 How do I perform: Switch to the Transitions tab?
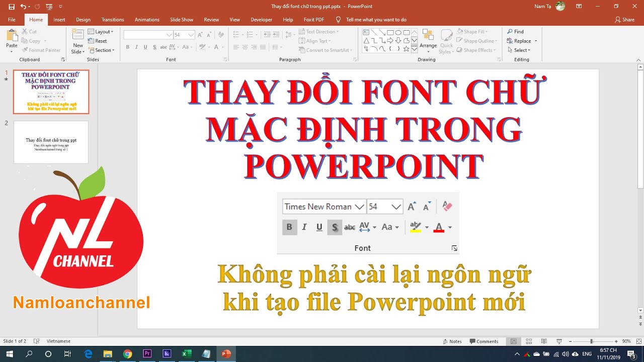click(x=113, y=20)
